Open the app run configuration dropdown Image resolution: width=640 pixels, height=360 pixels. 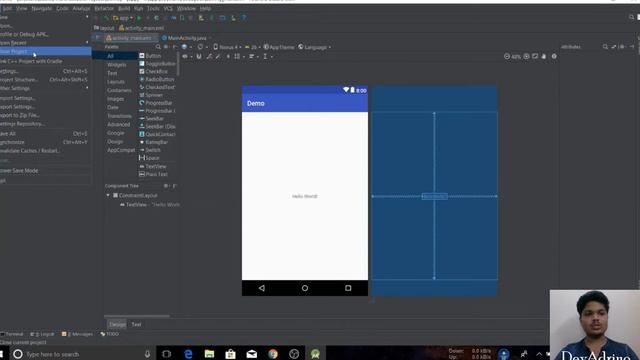pos(123,18)
